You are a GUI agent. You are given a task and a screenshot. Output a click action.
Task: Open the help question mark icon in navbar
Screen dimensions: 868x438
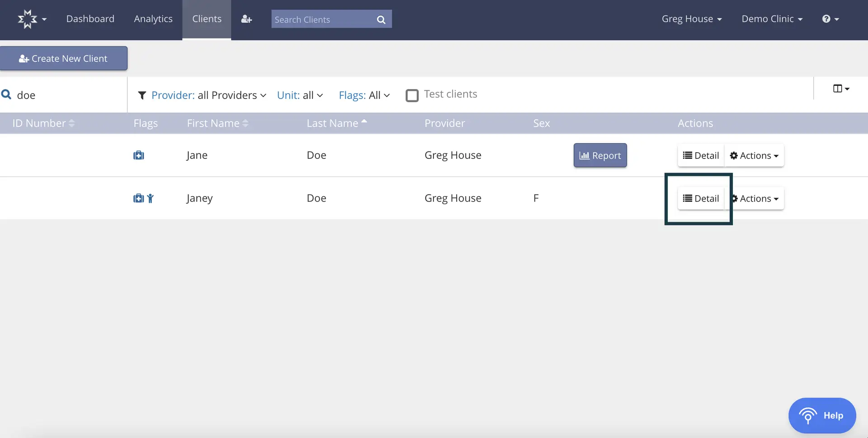828,19
